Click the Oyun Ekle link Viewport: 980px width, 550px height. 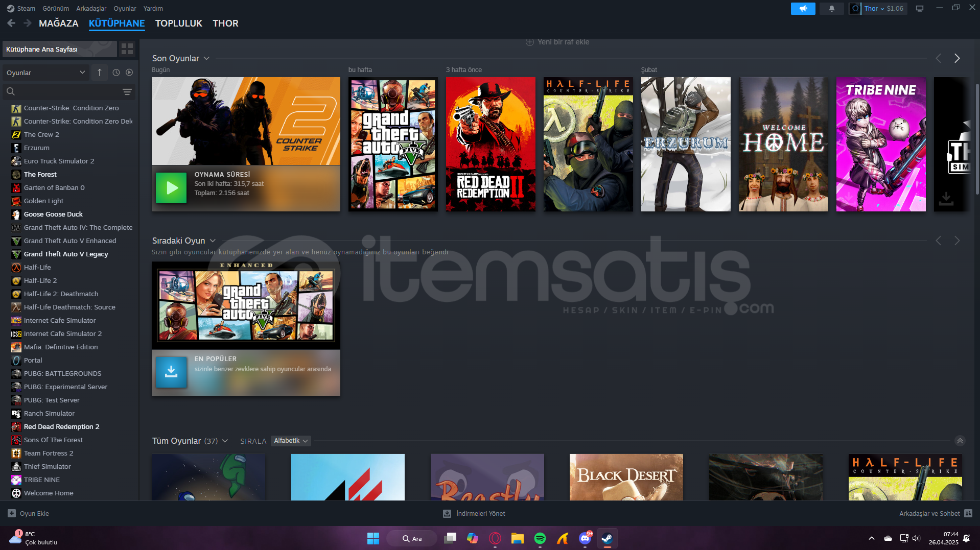pyautogui.click(x=34, y=513)
